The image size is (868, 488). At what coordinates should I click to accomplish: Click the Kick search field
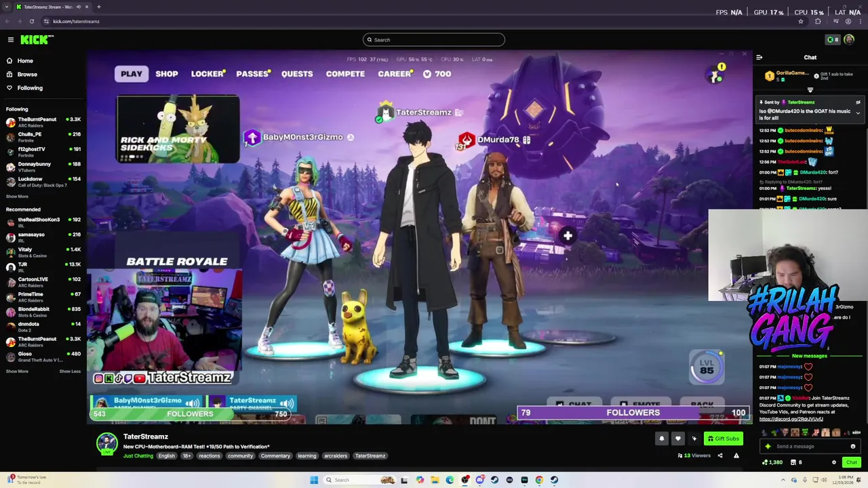[434, 40]
